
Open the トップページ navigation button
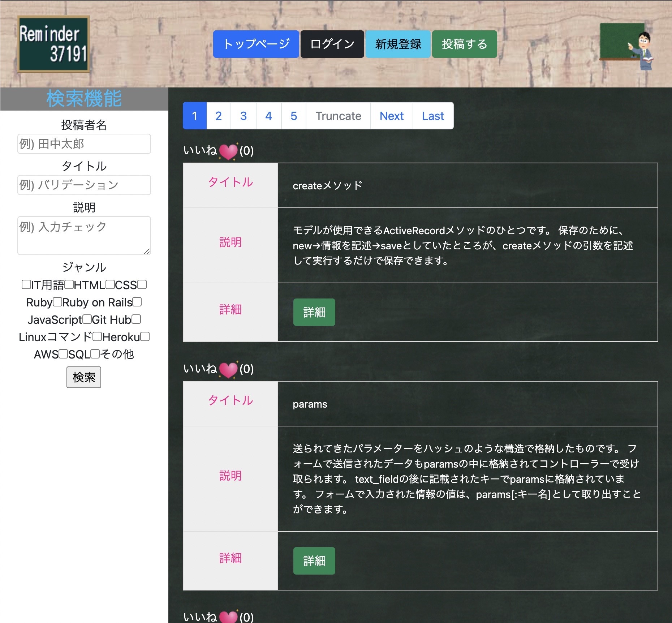point(256,44)
